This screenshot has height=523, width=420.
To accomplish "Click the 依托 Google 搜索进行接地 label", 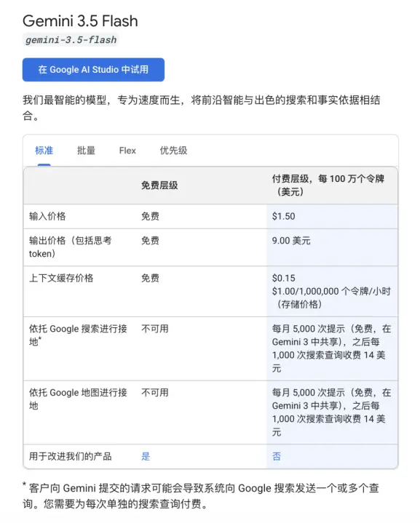I will click(78, 335).
